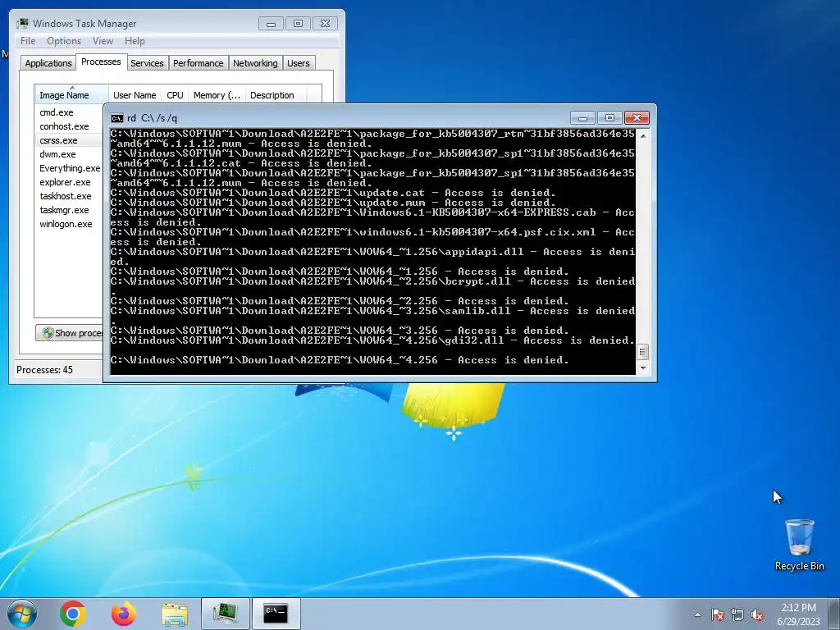Select the conhost.exe process row
Screen dimensions: 840x630
pyautogui.click(x=69, y=126)
